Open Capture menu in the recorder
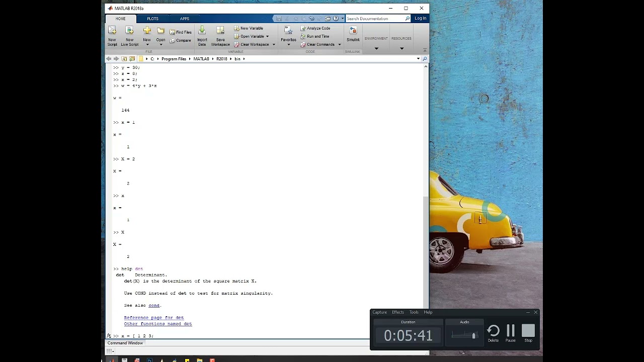Screen dimensions: 644x362 point(380,312)
